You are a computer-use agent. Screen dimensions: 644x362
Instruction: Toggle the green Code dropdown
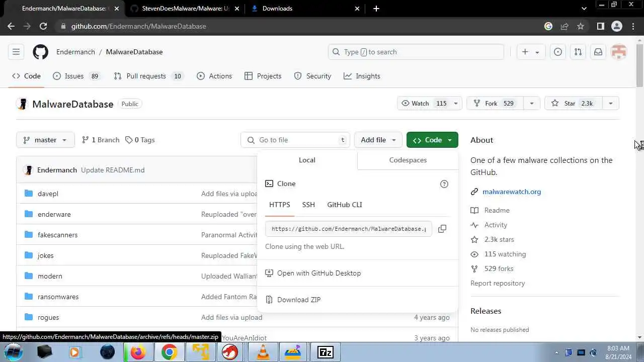[x=432, y=140]
